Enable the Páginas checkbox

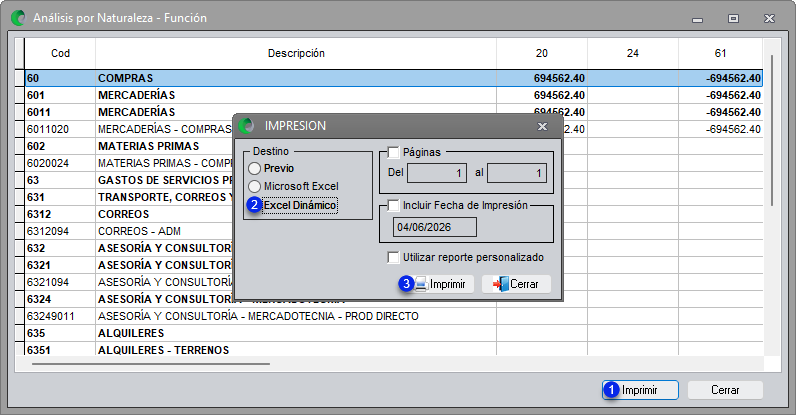(x=393, y=152)
